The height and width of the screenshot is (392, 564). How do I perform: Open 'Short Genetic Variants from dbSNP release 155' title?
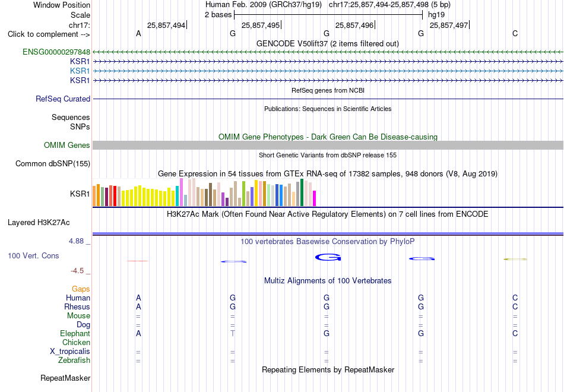[x=328, y=155]
